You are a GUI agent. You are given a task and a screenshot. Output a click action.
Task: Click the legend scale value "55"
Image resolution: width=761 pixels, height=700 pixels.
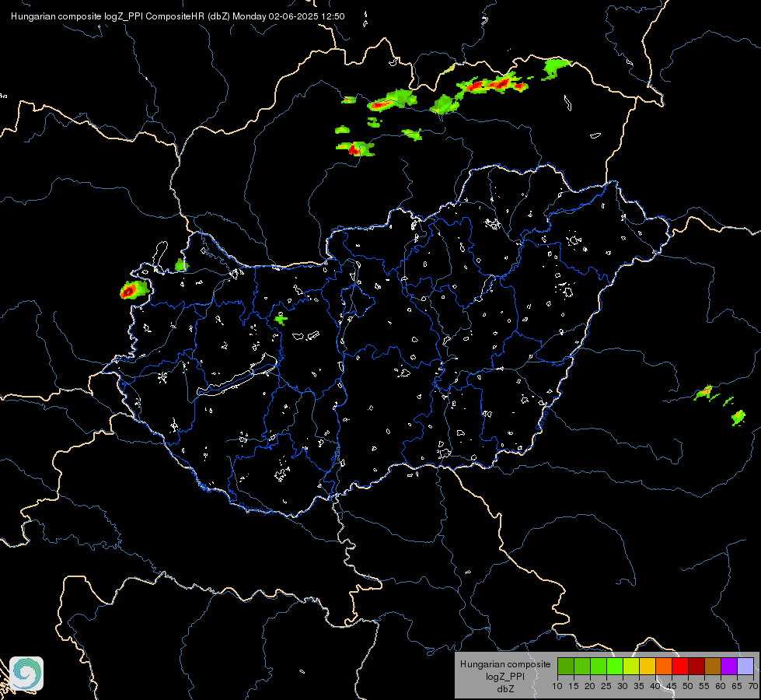tap(704, 686)
